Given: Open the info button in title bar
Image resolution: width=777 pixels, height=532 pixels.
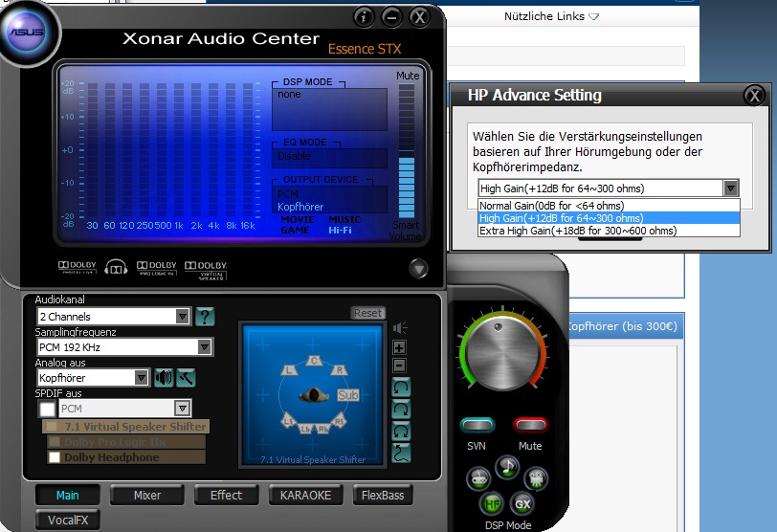Looking at the screenshot, I should pos(364,18).
